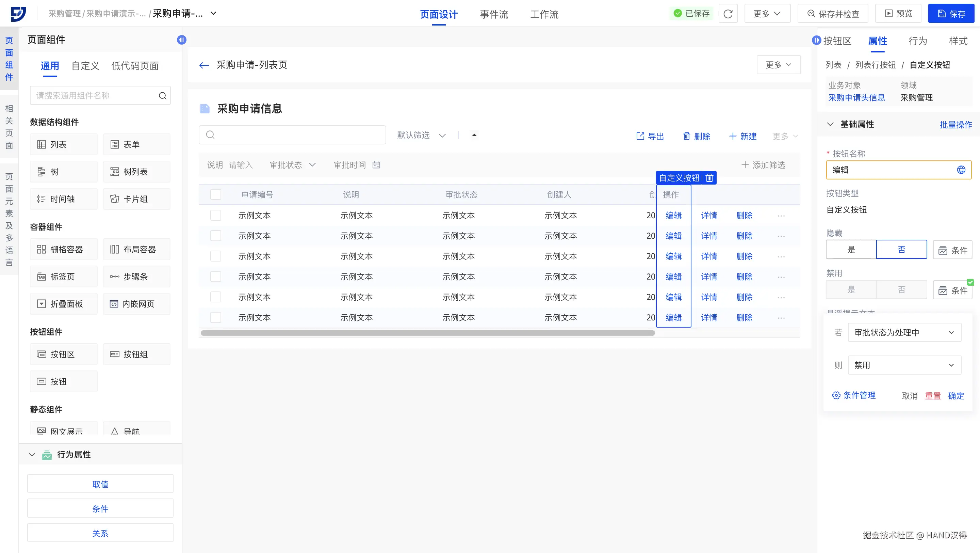Click the search icon in component search box

click(x=162, y=96)
